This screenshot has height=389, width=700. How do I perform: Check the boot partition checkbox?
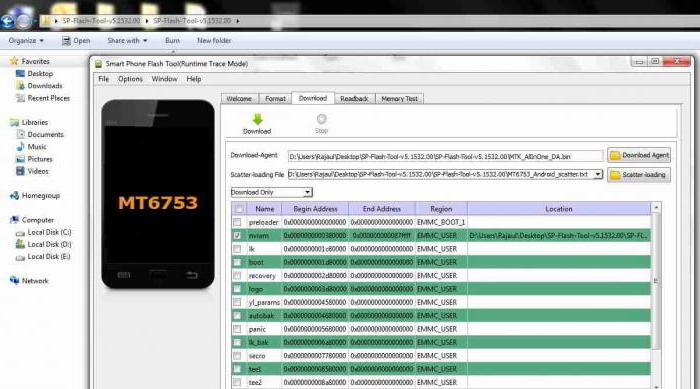click(x=237, y=262)
